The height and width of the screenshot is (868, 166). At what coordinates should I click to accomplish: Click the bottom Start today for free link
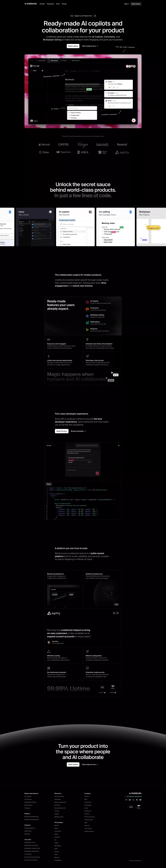[x=90, y=764]
